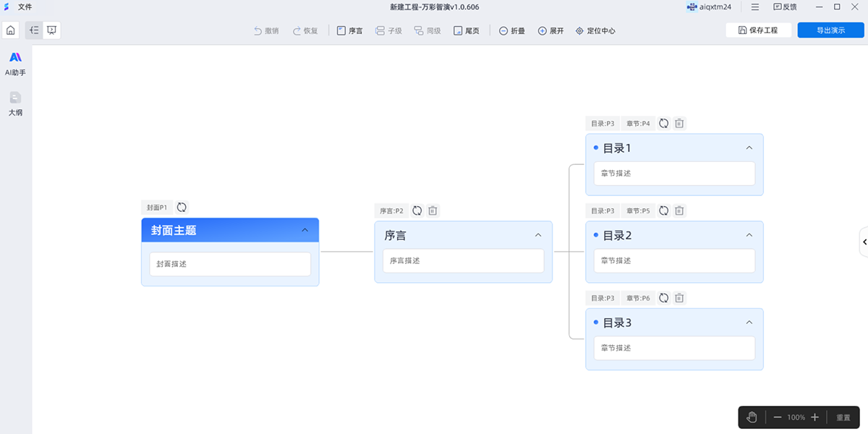
Task: Delete the 目录3 node
Action: (x=679, y=298)
